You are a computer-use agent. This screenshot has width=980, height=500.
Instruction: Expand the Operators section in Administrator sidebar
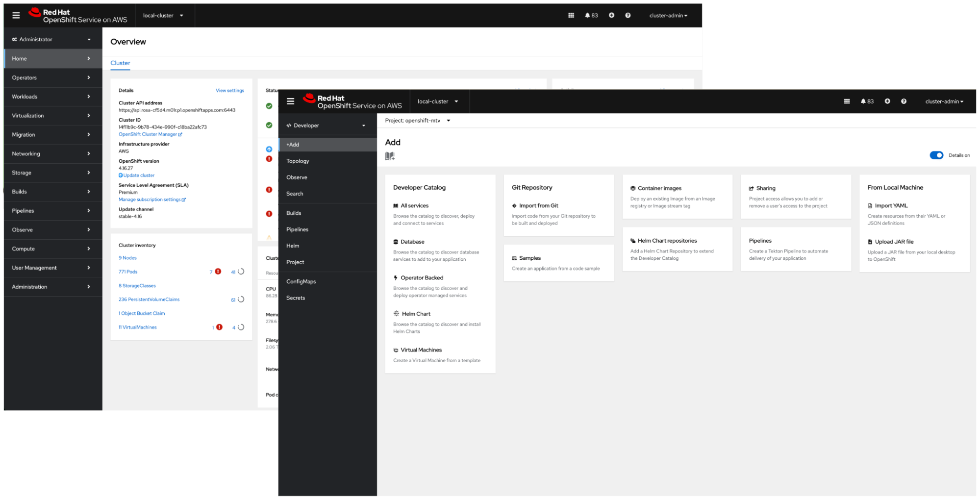(51, 77)
